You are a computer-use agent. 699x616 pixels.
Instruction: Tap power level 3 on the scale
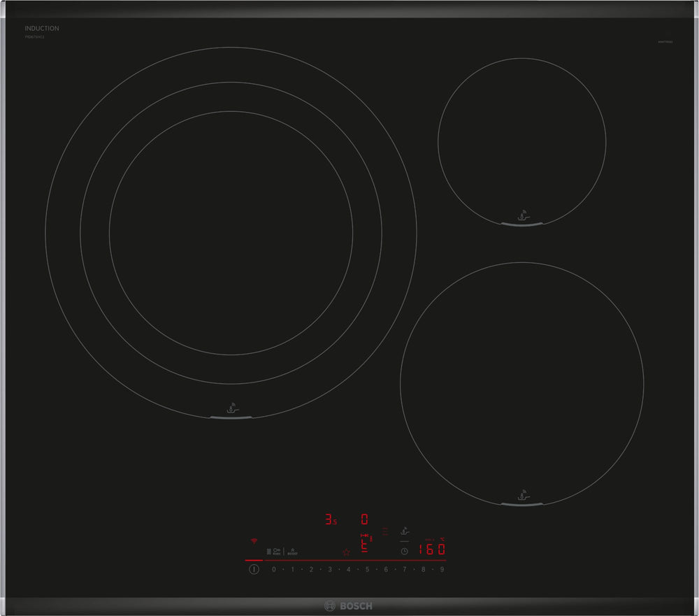pyautogui.click(x=330, y=570)
